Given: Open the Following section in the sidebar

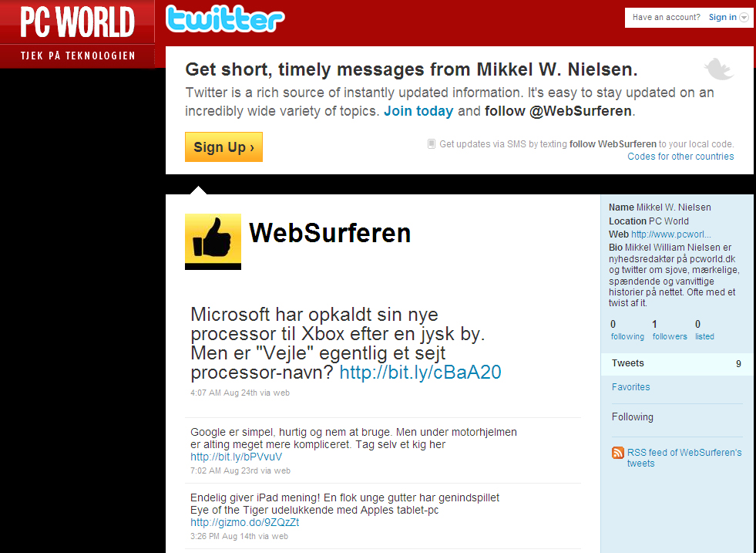Looking at the screenshot, I should pyautogui.click(x=633, y=417).
